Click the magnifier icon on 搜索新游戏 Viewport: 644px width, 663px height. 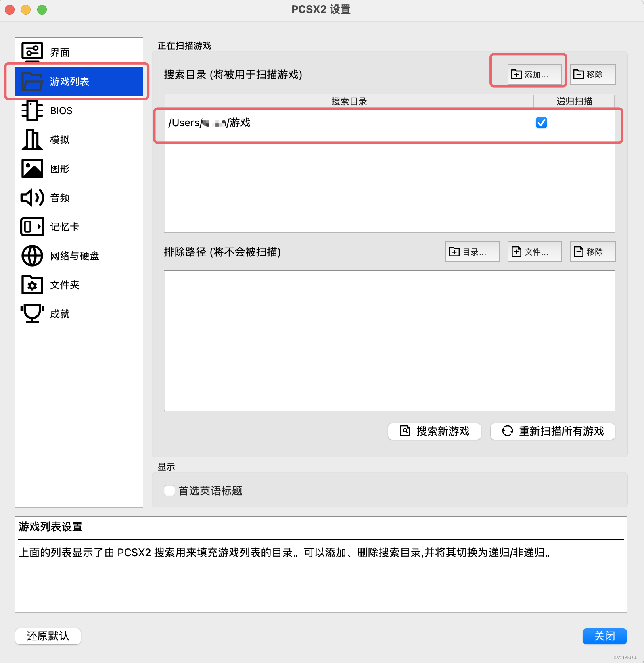click(x=405, y=431)
